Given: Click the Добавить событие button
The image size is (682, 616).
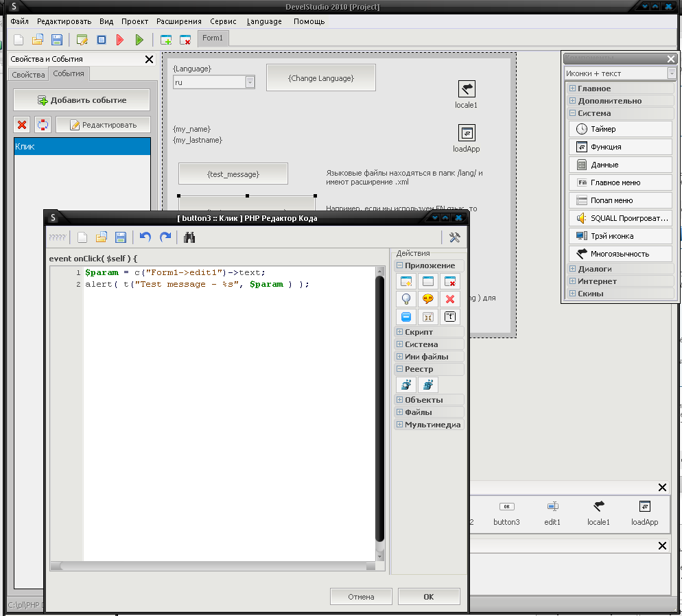Looking at the screenshot, I should 82,100.
